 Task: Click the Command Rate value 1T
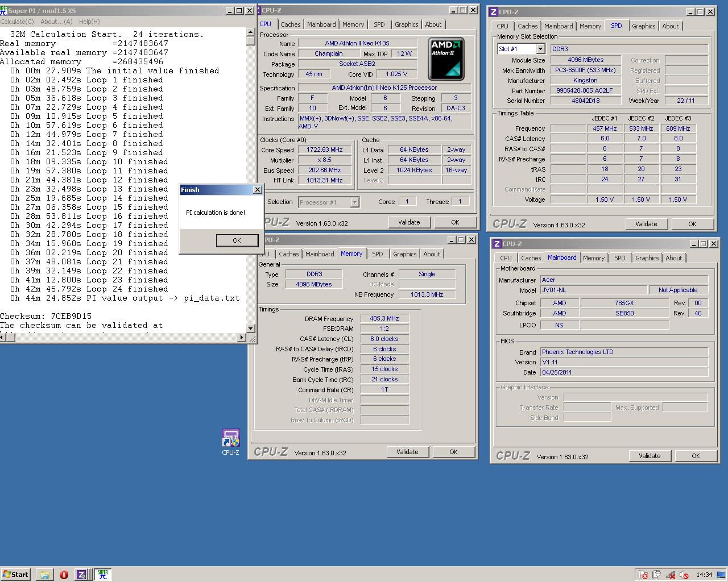coord(384,390)
